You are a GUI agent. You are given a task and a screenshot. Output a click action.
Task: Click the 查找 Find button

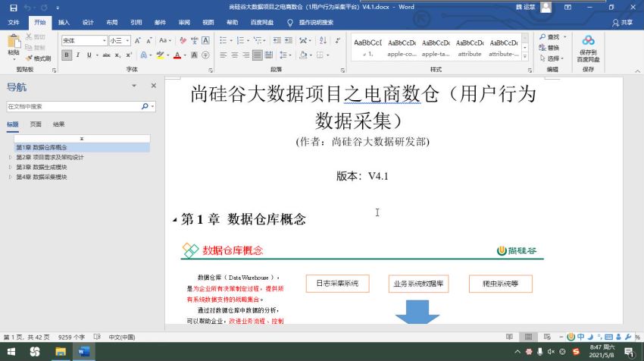pyautogui.click(x=549, y=37)
